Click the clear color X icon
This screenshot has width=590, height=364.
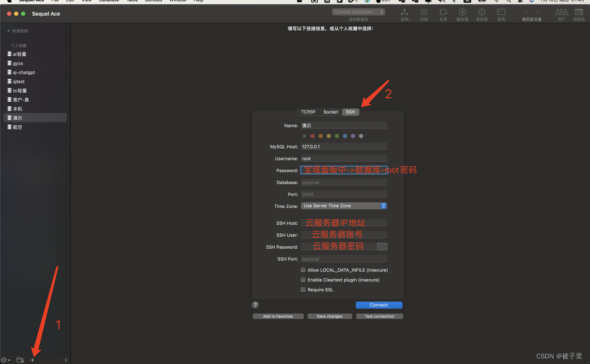coord(304,136)
